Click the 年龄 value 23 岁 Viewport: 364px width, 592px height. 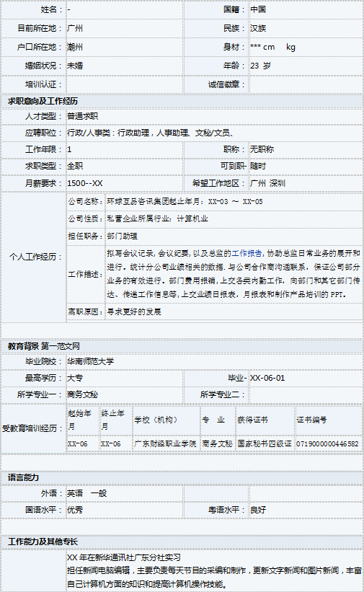[260, 66]
